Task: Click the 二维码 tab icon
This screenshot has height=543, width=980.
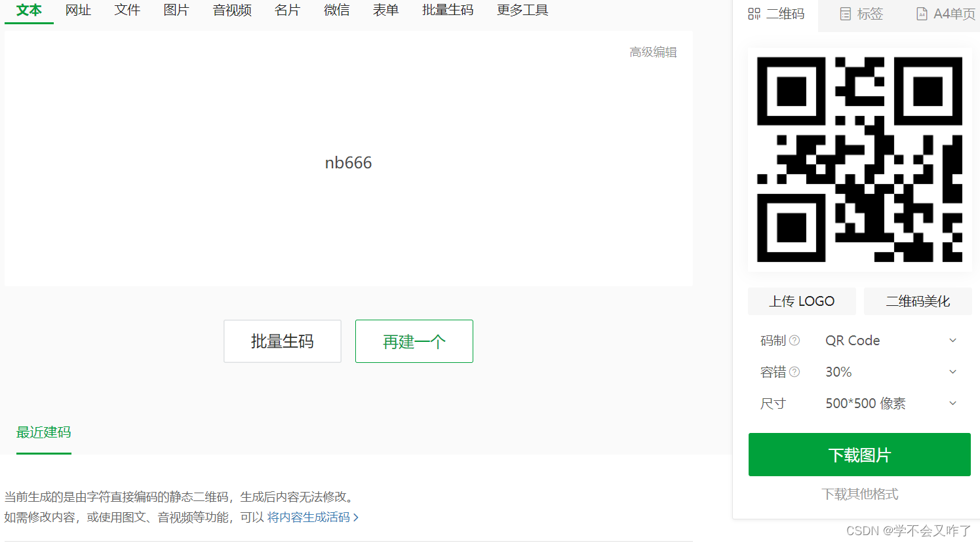Action: [754, 14]
